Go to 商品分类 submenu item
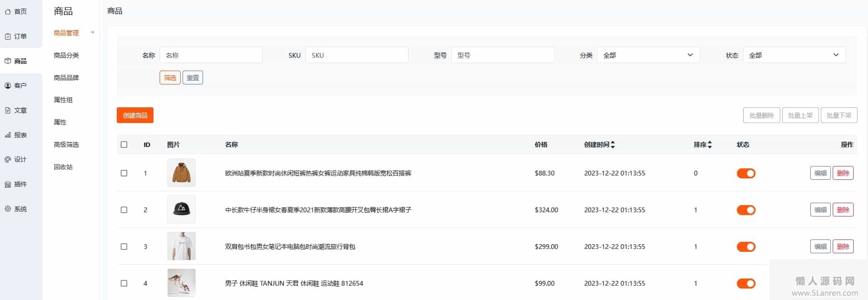 pos(66,55)
